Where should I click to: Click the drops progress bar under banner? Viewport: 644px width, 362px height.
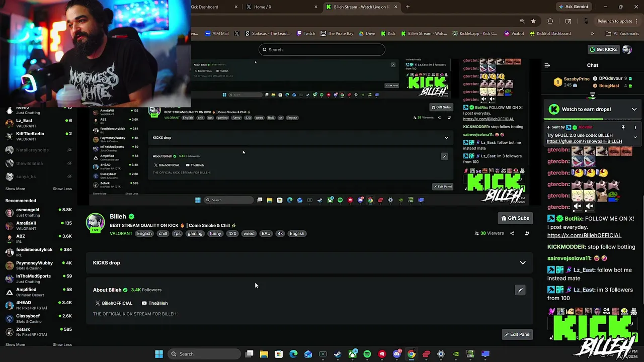[593, 119]
